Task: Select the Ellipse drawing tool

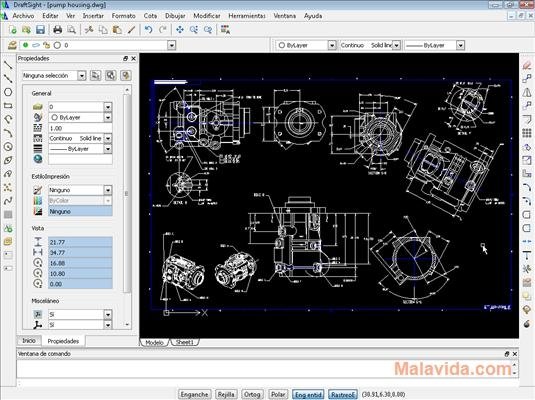Action: (x=8, y=160)
